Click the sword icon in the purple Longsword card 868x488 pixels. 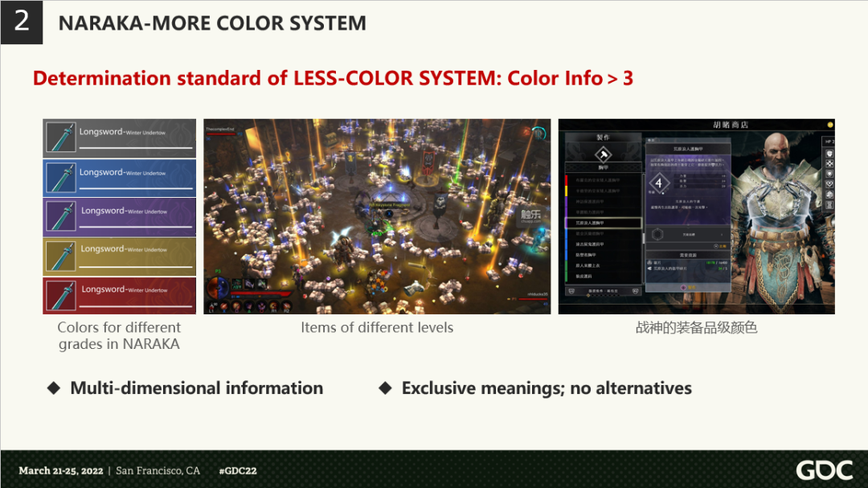[61, 216]
